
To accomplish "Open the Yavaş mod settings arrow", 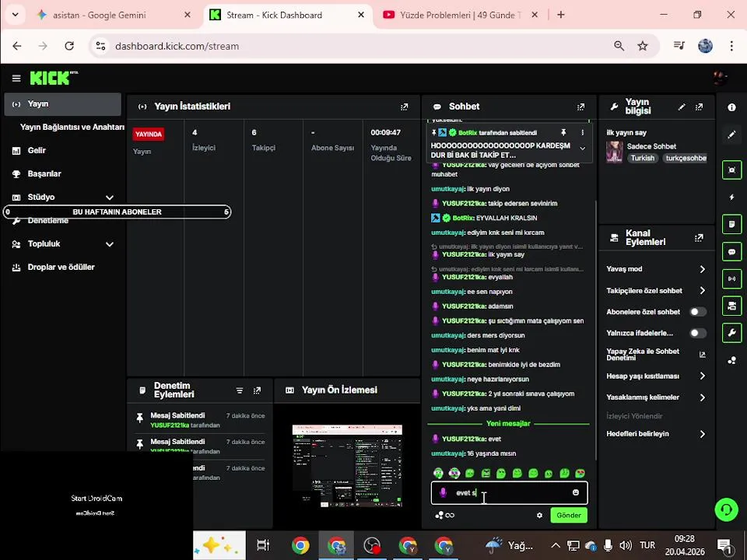I will point(702,270).
